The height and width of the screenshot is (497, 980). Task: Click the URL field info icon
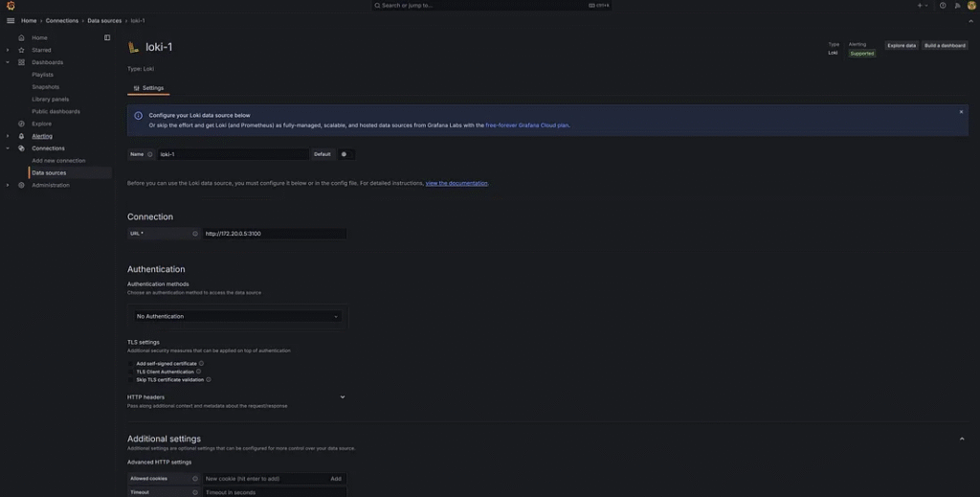(x=195, y=234)
